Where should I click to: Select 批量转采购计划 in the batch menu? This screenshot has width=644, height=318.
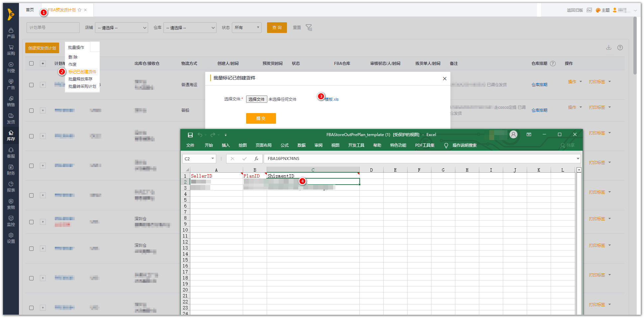pyautogui.click(x=82, y=86)
